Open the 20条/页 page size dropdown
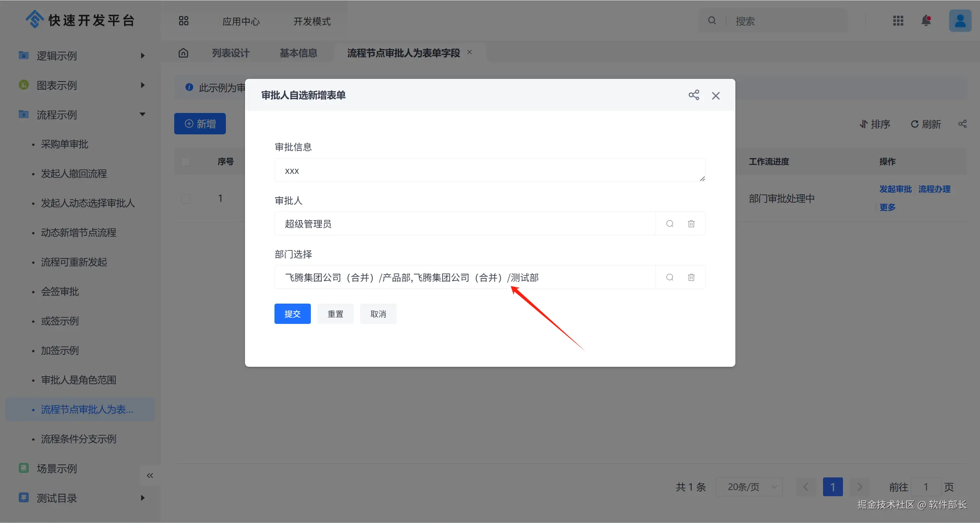 click(749, 487)
